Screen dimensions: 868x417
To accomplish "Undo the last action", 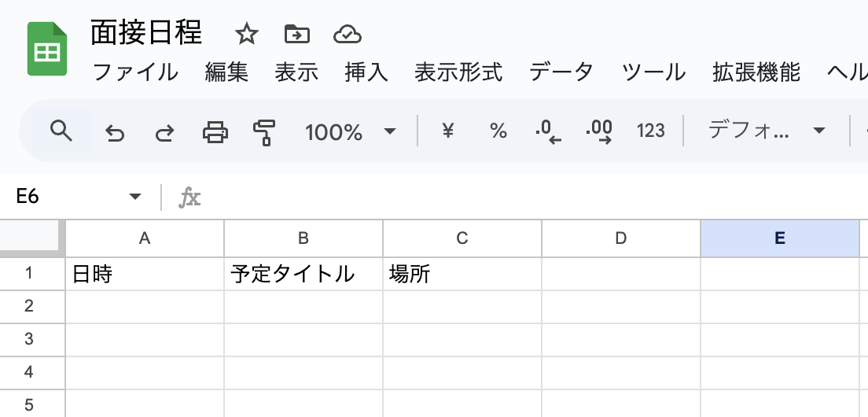I will pyautogui.click(x=115, y=131).
